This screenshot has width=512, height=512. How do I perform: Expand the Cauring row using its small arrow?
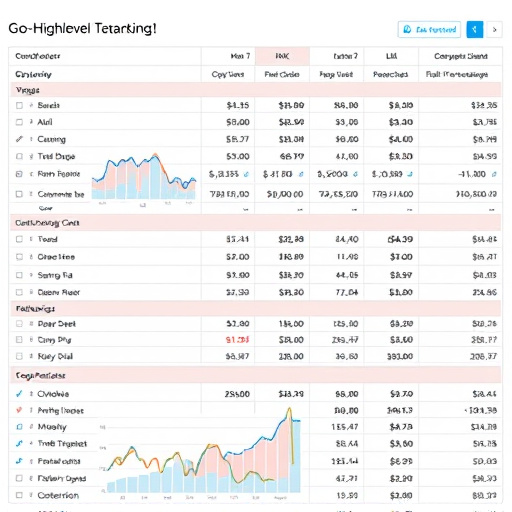click(31, 139)
